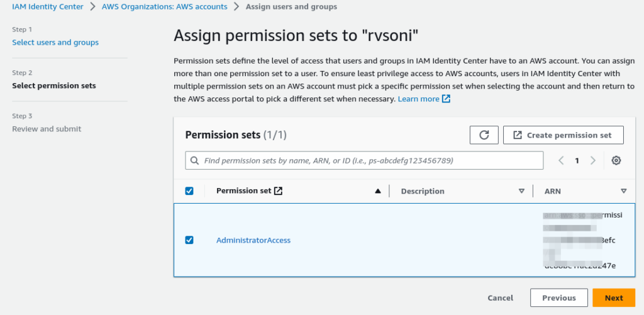Screen dimensions: 644x315
Task: Go to next page chevron in pagination
Action: (x=592, y=160)
